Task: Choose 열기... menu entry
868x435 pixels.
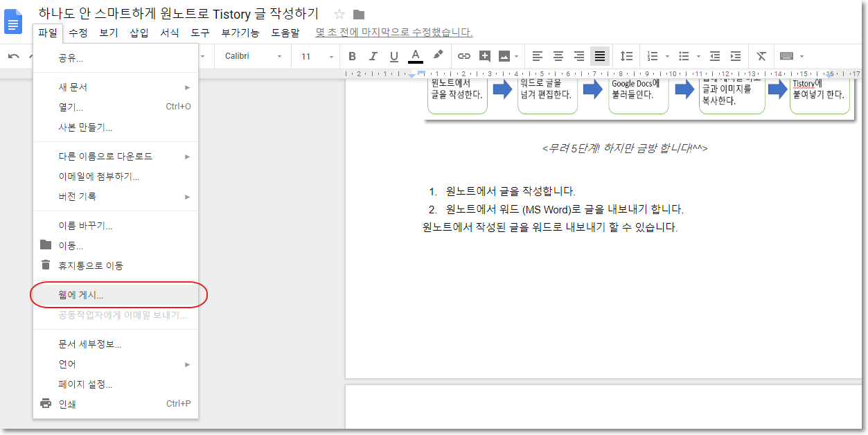Action: tap(116, 107)
